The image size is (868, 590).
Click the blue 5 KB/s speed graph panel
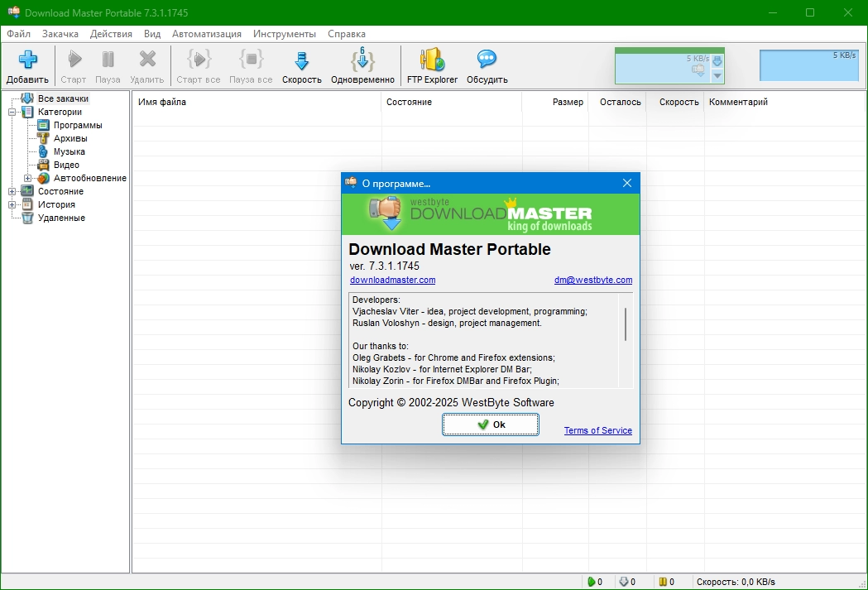pos(808,65)
